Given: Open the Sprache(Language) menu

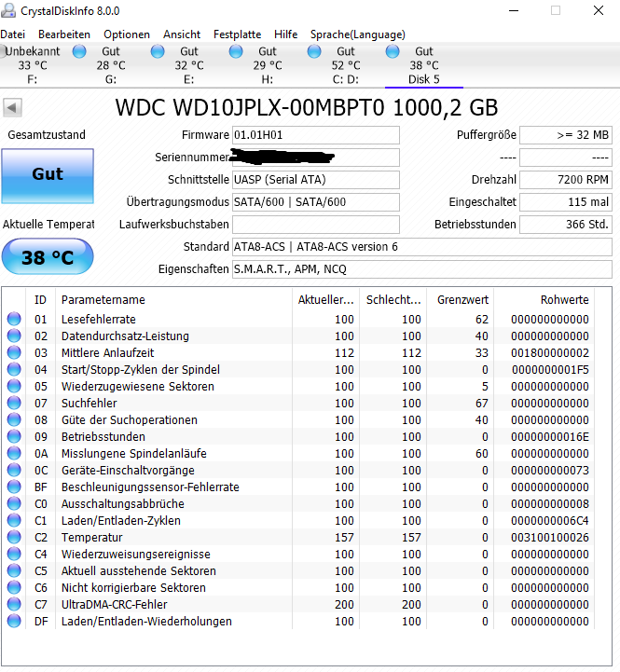Looking at the screenshot, I should tap(358, 34).
